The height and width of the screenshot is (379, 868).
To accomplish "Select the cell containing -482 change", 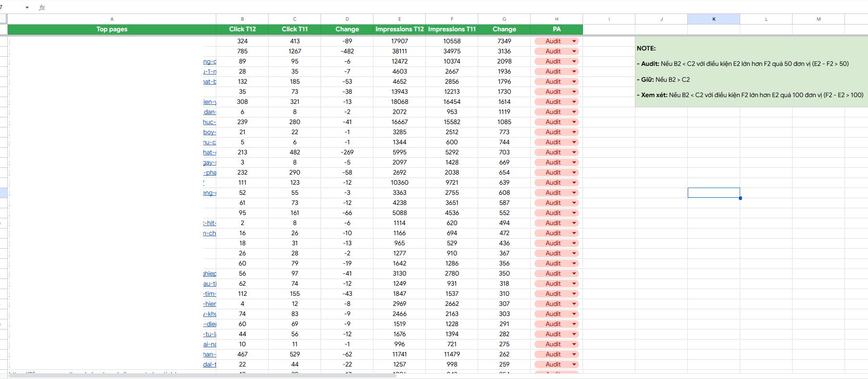I will point(347,51).
